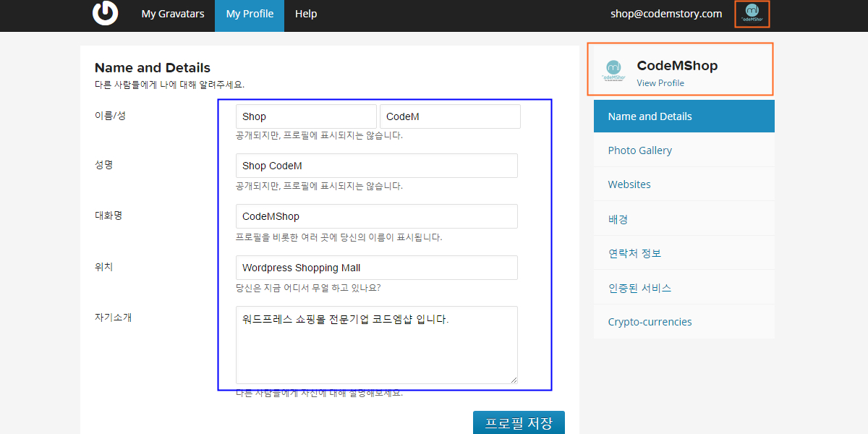Screen dimensions: 868x434
Task: Select the Photo Gallery sidebar item
Action: (639, 150)
